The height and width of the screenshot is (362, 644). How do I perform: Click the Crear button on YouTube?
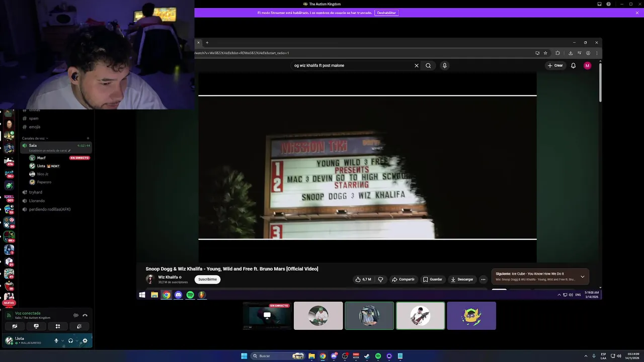pos(555,65)
